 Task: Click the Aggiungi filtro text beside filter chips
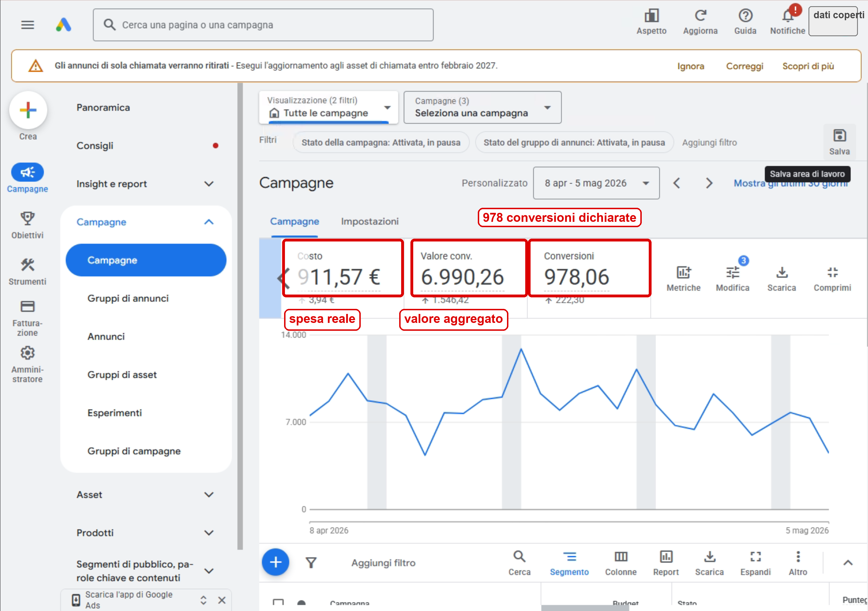coord(709,143)
